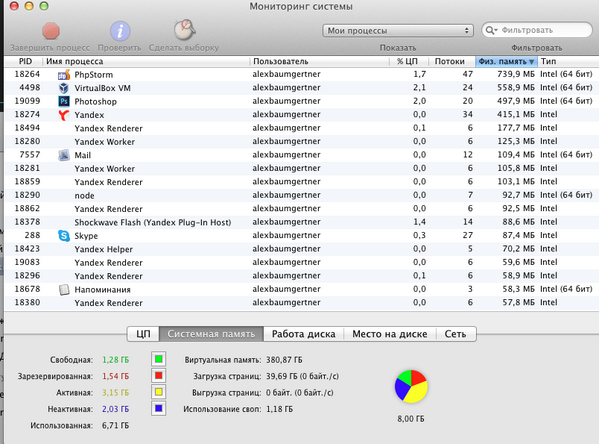Click the 8,00 ГБ total memory label
The image size is (599, 444).
coord(411,419)
